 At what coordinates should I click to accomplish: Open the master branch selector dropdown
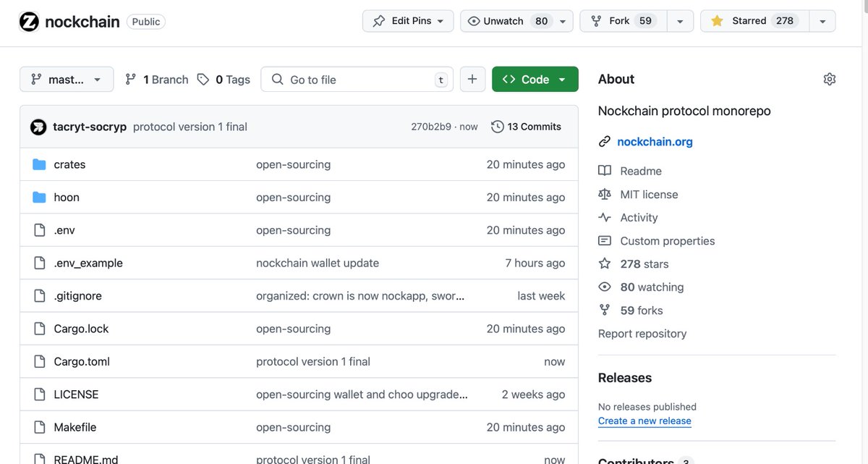pyautogui.click(x=67, y=79)
